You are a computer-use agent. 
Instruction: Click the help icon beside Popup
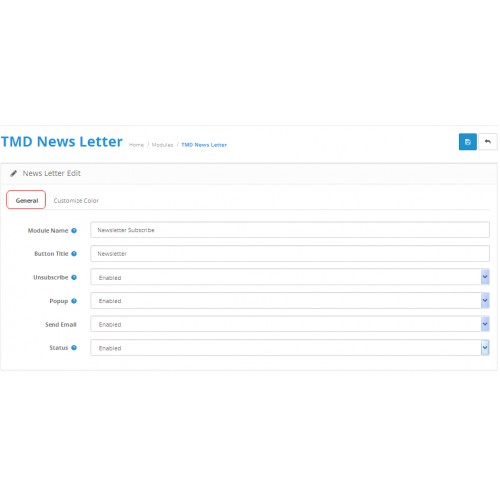tap(74, 301)
